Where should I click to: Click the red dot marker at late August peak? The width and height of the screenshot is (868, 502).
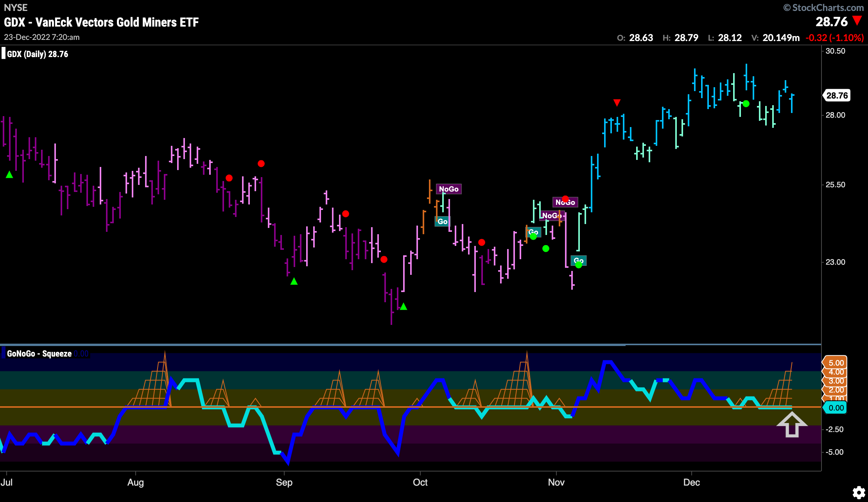click(x=261, y=163)
